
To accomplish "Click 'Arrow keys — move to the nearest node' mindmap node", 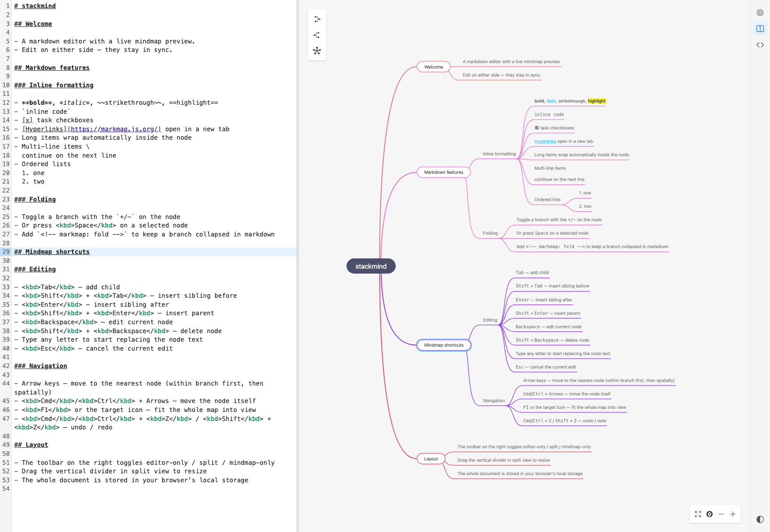I will tap(599, 381).
